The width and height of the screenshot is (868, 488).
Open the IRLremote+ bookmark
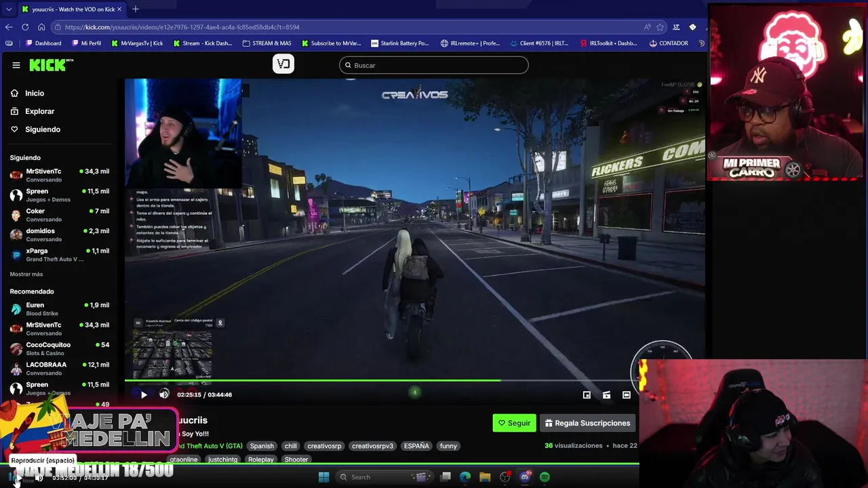(470, 43)
